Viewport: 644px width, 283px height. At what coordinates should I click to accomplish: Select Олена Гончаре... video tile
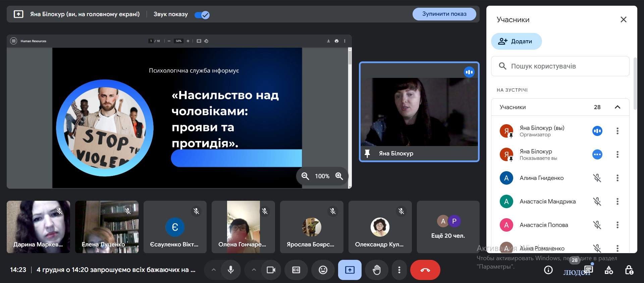click(243, 227)
